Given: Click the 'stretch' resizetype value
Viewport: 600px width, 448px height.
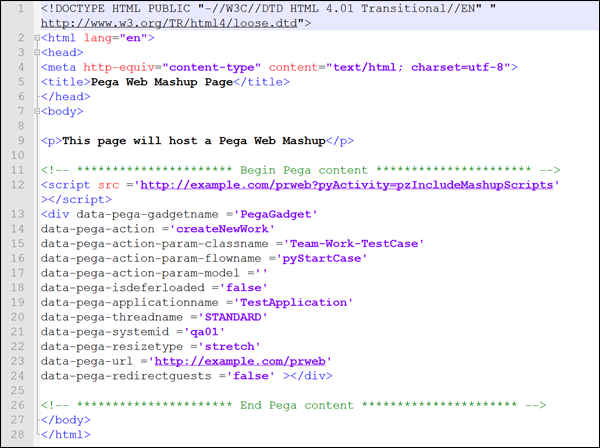Looking at the screenshot, I should click(229, 347).
